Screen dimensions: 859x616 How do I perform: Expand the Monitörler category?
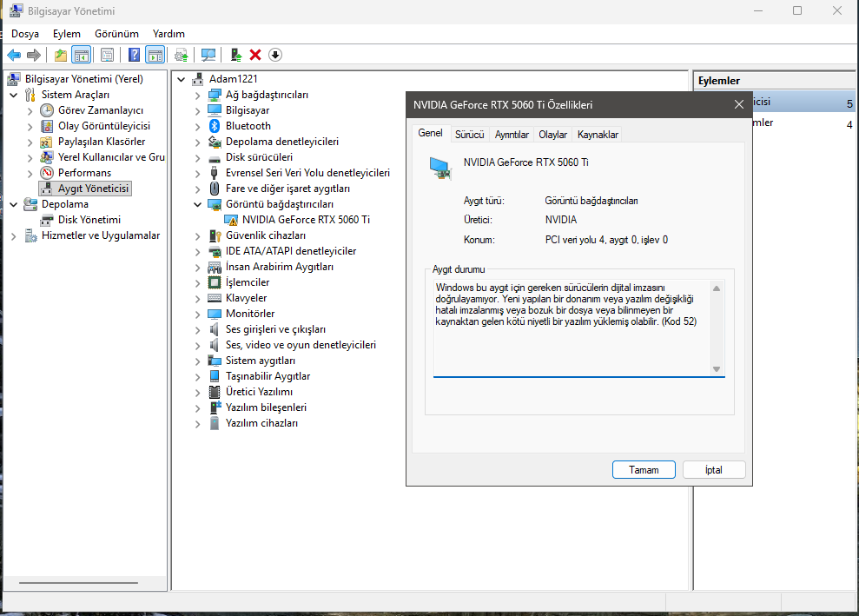(x=198, y=314)
